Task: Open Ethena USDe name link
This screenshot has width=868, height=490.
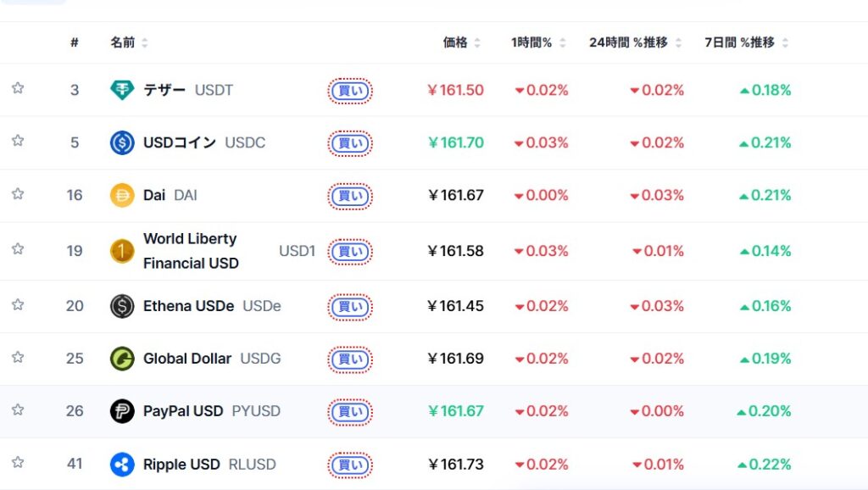Action: (x=188, y=306)
